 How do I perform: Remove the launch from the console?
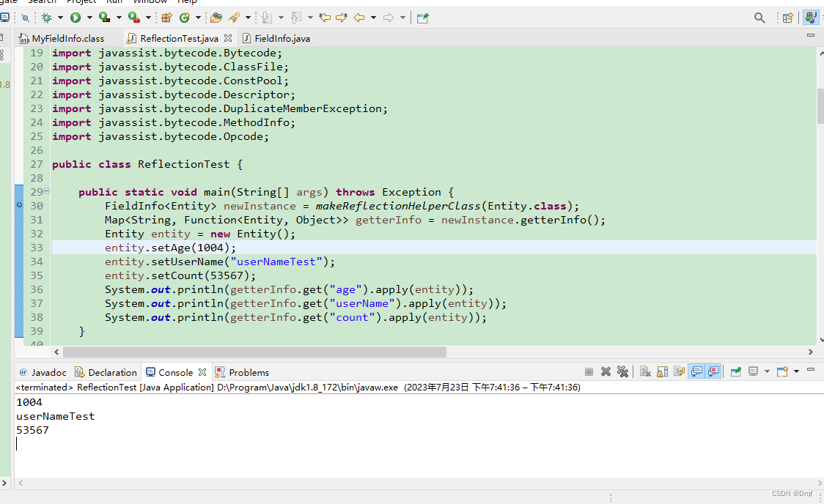pos(606,371)
